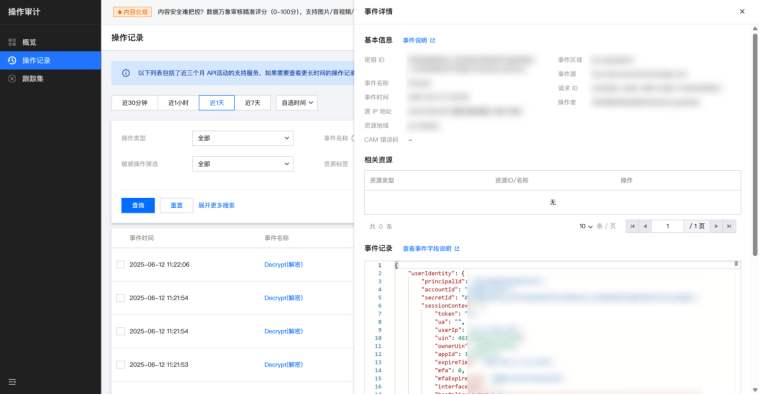This screenshot has height=395, width=759.
Task: Tick the checkbox of the first 11:21:54 row
Action: pos(121,298)
